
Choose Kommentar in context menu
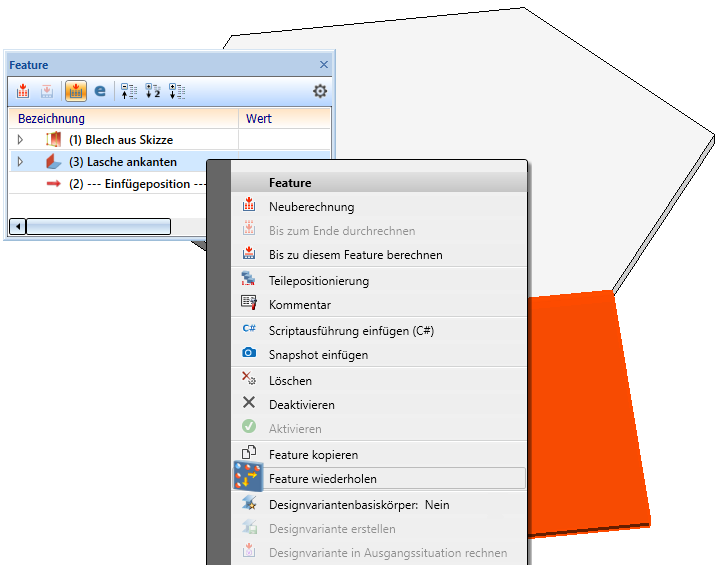379,305
